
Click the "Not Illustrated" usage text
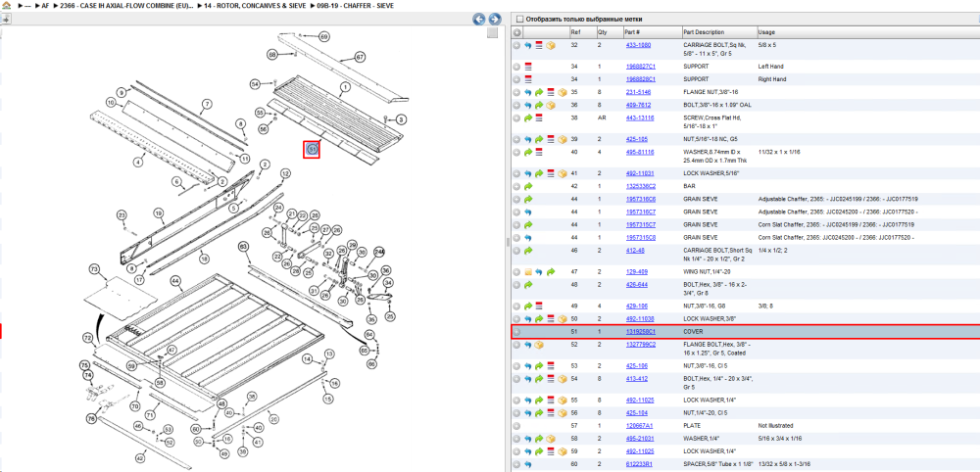[x=775, y=426]
